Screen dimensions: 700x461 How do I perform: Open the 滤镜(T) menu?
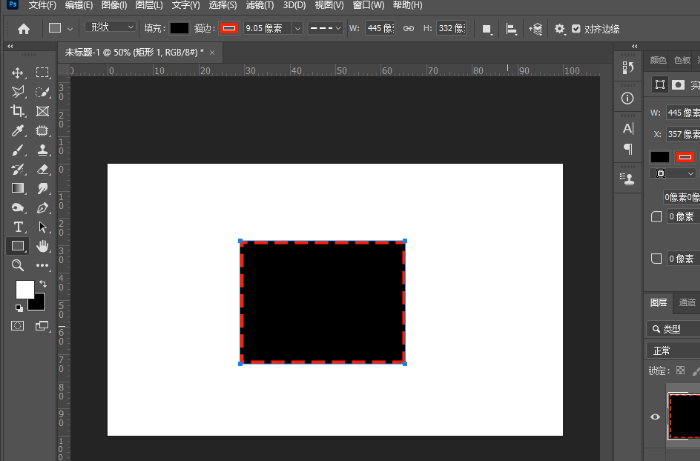[x=260, y=5]
